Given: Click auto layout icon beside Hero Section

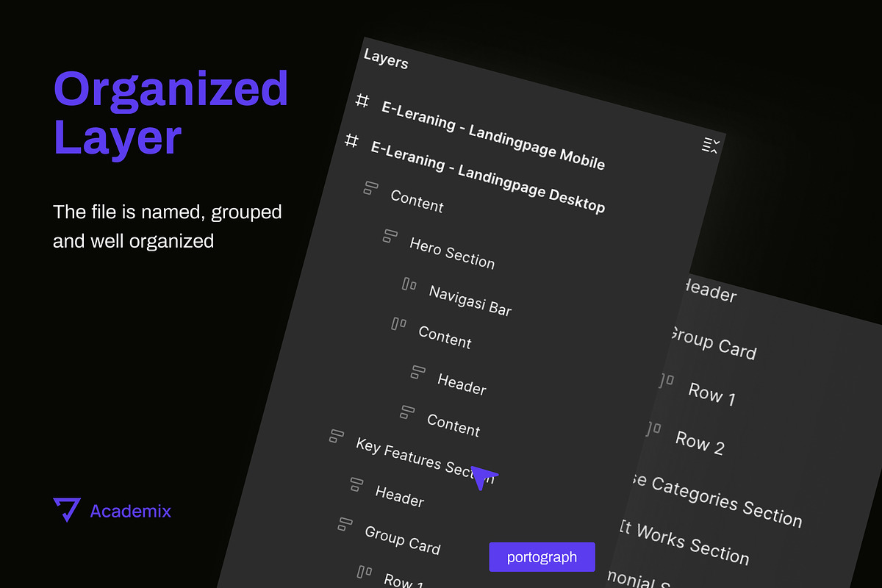Looking at the screenshot, I should click(390, 237).
